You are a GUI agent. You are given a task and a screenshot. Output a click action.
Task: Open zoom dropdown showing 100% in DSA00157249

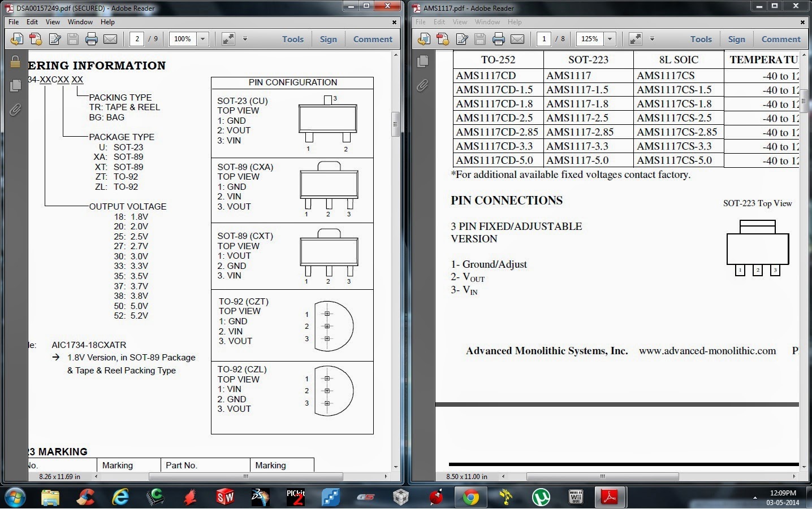[x=203, y=39]
